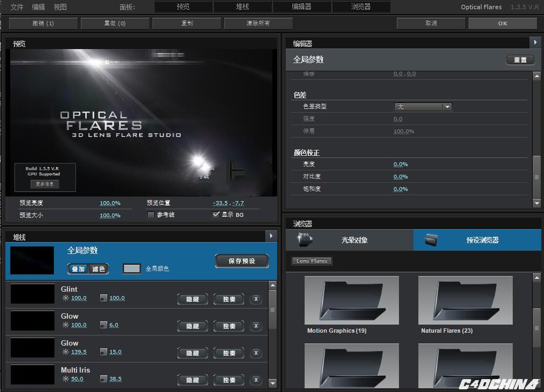Solo the Glow element with scale 6.0
The width and height of the screenshot is (544, 392).
pyautogui.click(x=229, y=326)
